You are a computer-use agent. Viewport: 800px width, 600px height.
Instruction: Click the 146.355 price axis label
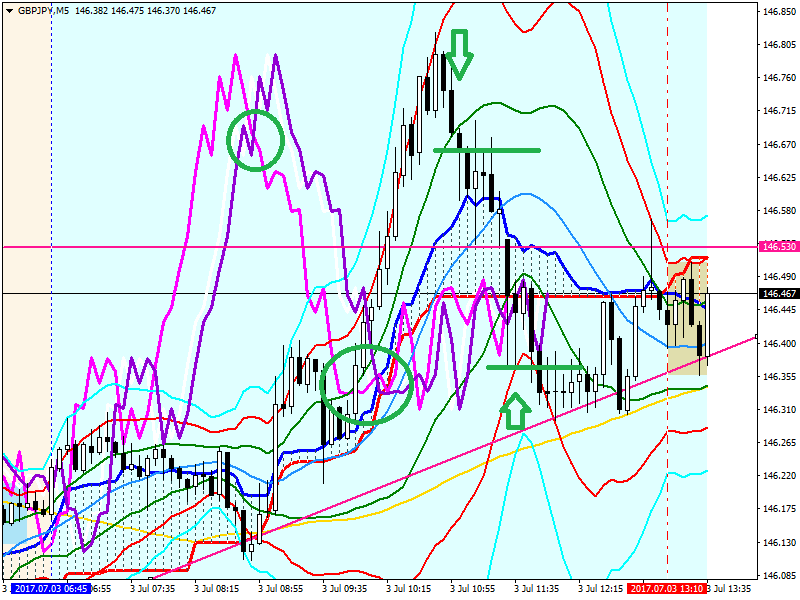click(779, 377)
